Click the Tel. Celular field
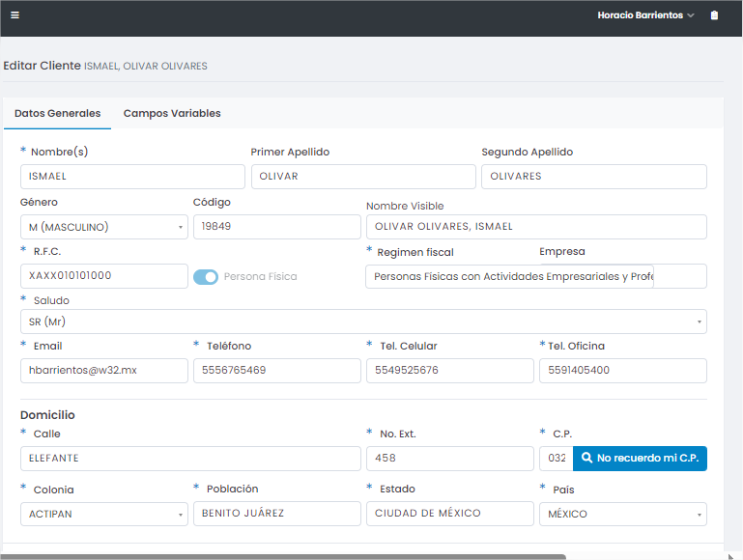This screenshot has height=560, width=743. point(450,371)
